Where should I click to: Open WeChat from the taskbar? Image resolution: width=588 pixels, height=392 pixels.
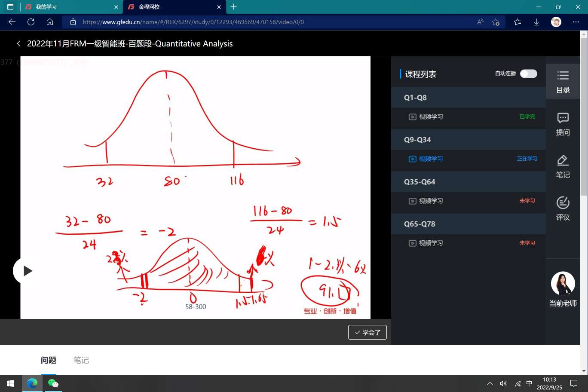[x=53, y=383]
